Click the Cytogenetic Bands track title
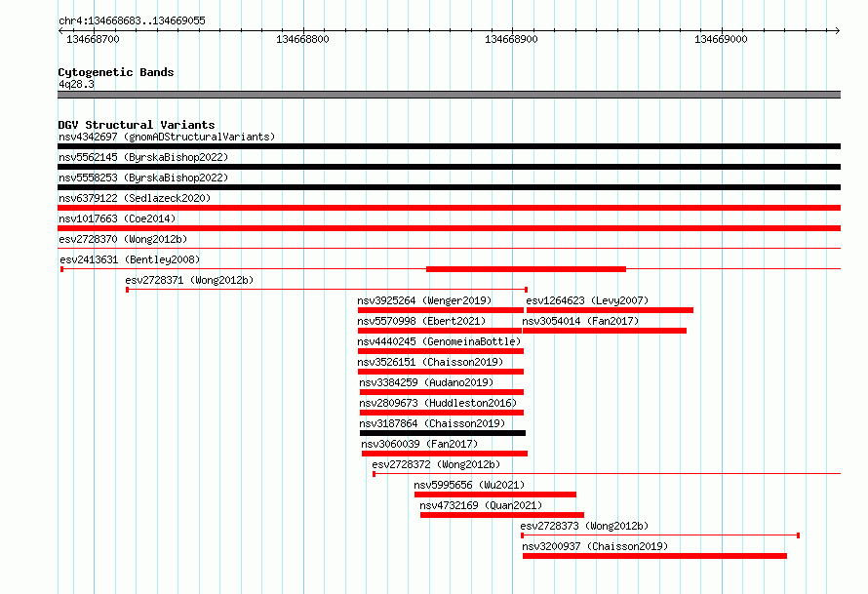The width and height of the screenshot is (868, 594). (x=116, y=72)
